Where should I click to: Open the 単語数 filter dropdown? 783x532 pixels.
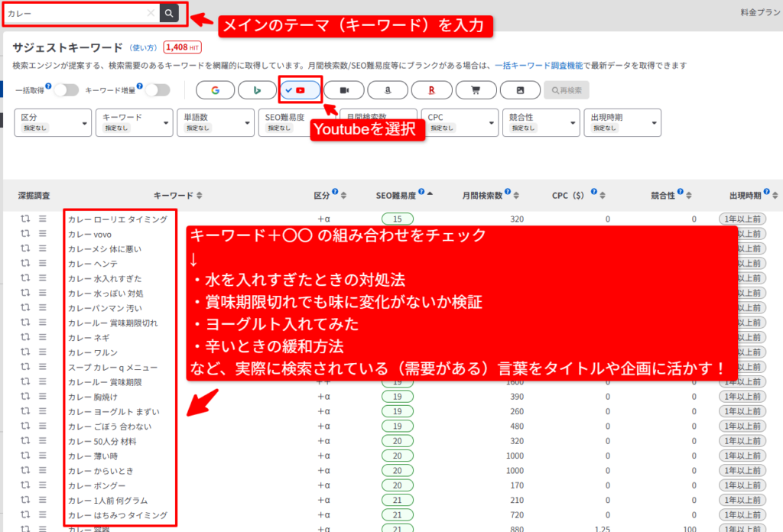click(214, 122)
